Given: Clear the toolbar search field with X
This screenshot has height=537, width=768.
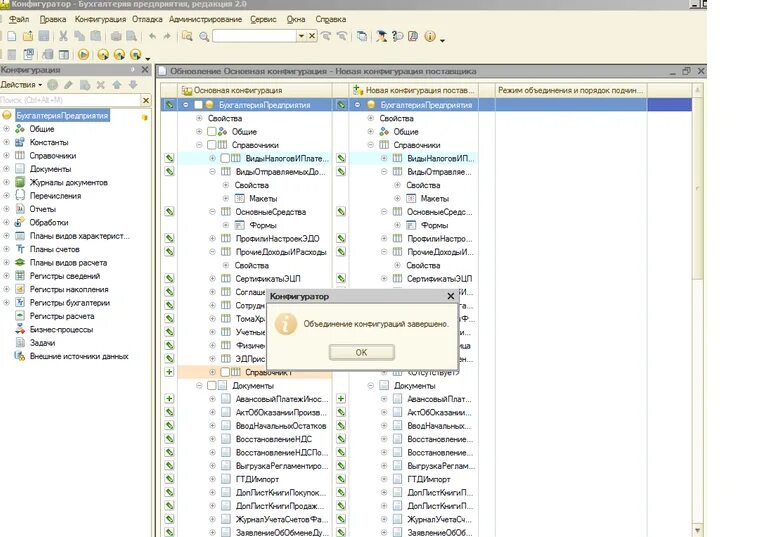Looking at the screenshot, I should pos(312,36).
